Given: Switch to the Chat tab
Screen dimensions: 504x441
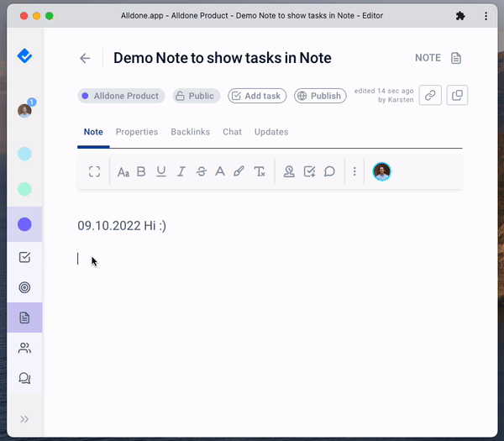Looking at the screenshot, I should point(232,132).
